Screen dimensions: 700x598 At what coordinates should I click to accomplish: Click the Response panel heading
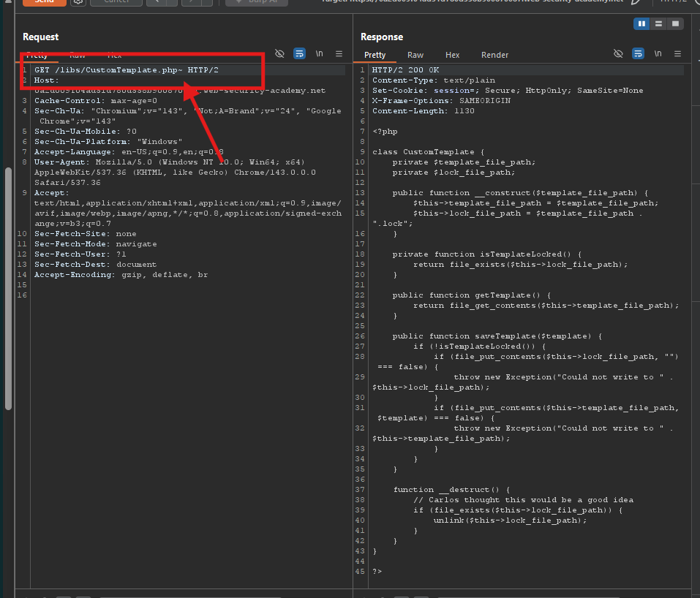(382, 37)
